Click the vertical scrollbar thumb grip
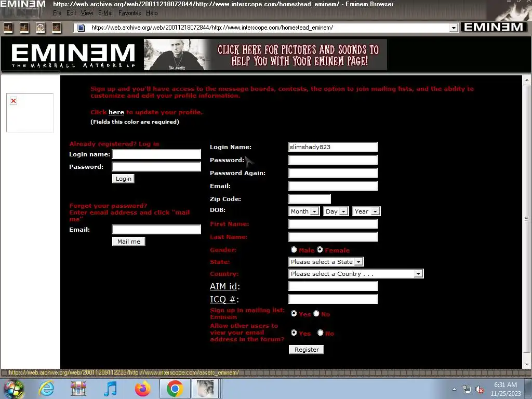This screenshot has width=532, height=399. pyautogui.click(x=527, y=219)
